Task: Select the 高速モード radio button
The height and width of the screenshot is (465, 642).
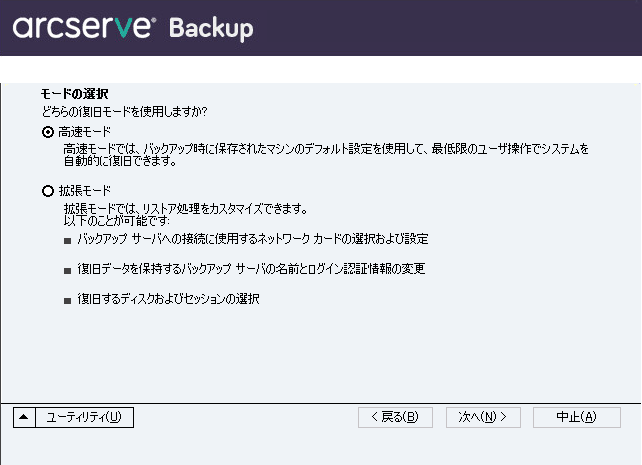Action: pyautogui.click(x=48, y=132)
